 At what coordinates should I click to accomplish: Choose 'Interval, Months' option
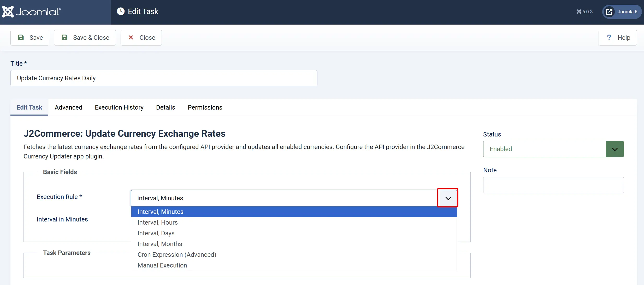tap(294, 244)
